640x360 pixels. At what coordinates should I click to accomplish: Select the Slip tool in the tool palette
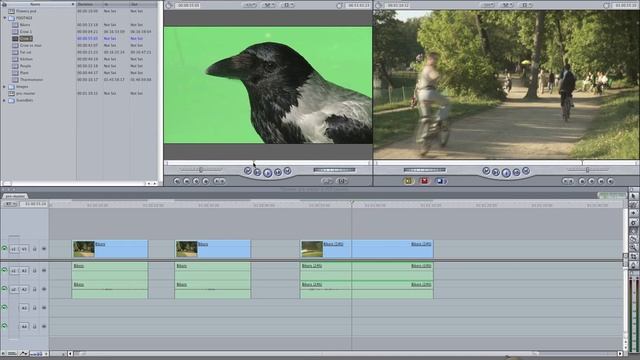pos(633,231)
